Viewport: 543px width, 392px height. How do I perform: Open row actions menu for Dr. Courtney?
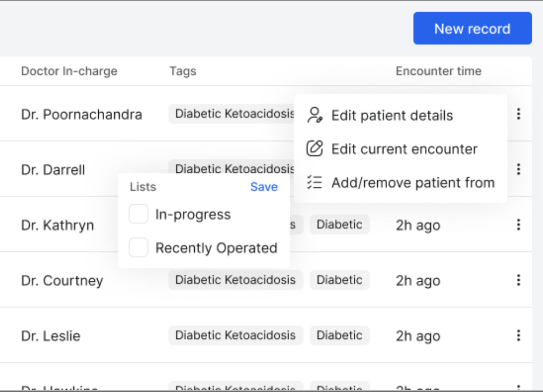[x=518, y=280]
